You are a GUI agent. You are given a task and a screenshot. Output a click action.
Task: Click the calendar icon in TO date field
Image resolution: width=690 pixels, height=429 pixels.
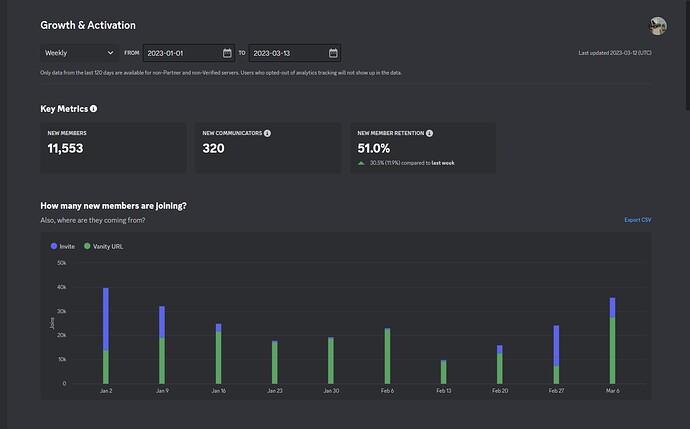pyautogui.click(x=333, y=52)
